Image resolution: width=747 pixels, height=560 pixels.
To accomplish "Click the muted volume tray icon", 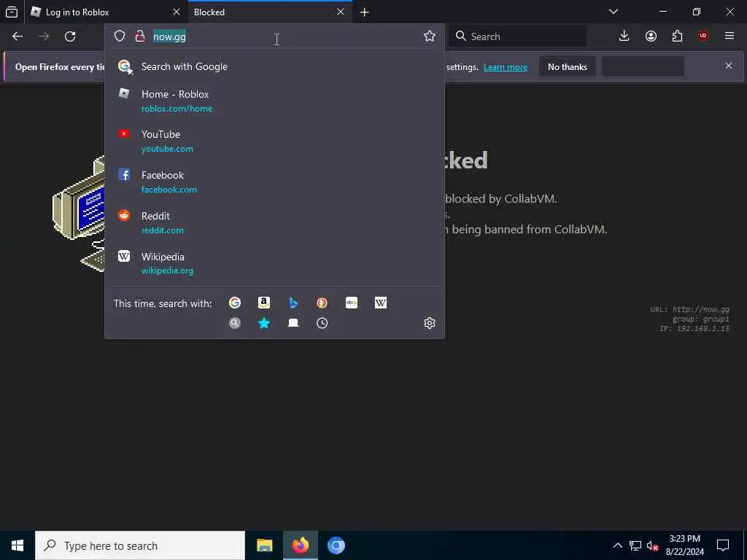I will coord(653,545).
